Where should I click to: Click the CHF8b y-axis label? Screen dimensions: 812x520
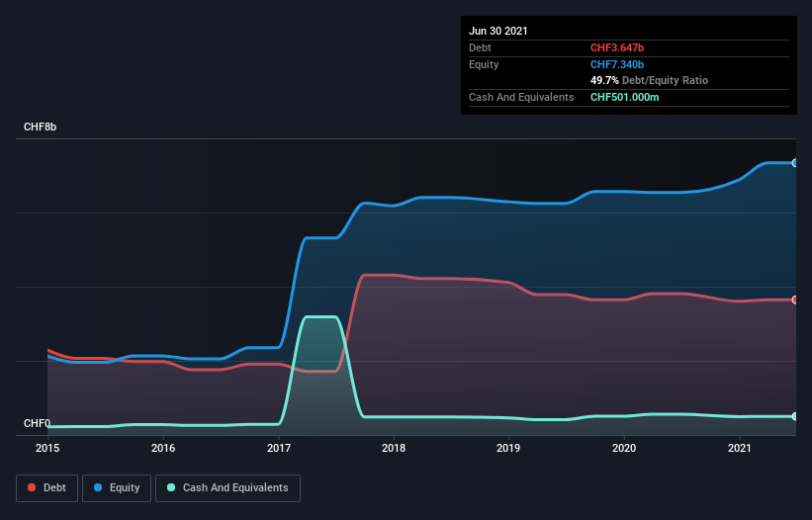click(x=40, y=128)
